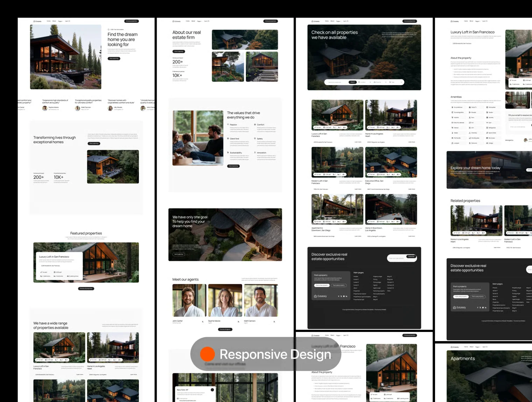Click Browse all properties below Featured properties
The width and height of the screenshot is (532, 402).
(x=86, y=289)
